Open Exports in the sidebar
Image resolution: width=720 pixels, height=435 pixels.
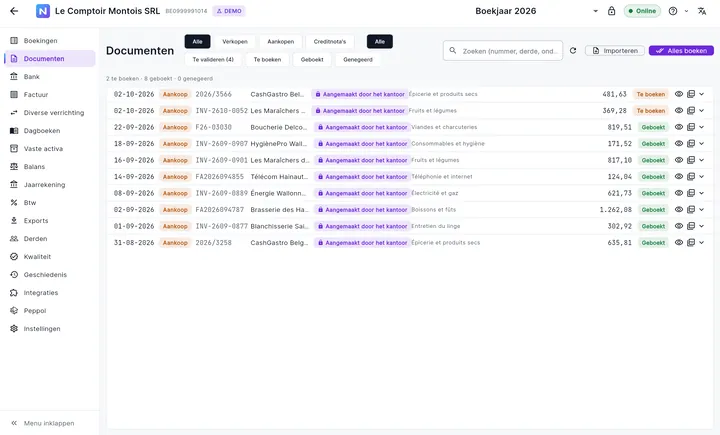point(50,220)
